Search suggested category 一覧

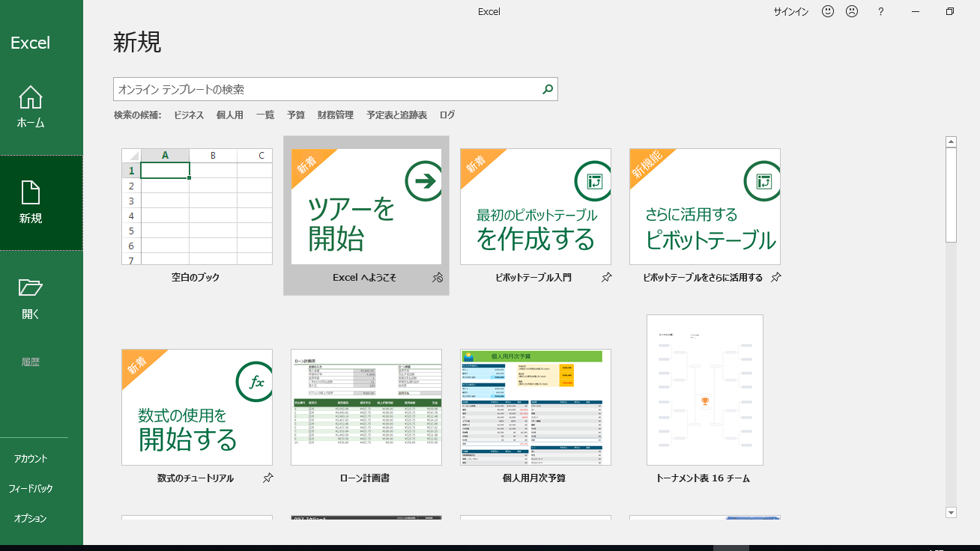[x=265, y=115]
